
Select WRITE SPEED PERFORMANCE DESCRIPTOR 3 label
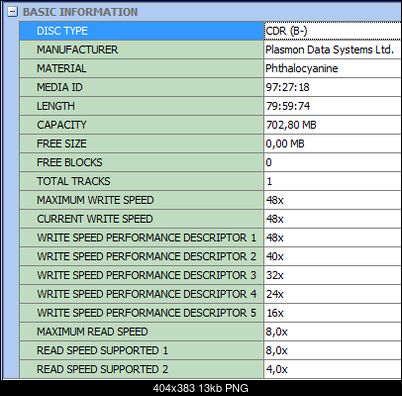tap(147, 275)
